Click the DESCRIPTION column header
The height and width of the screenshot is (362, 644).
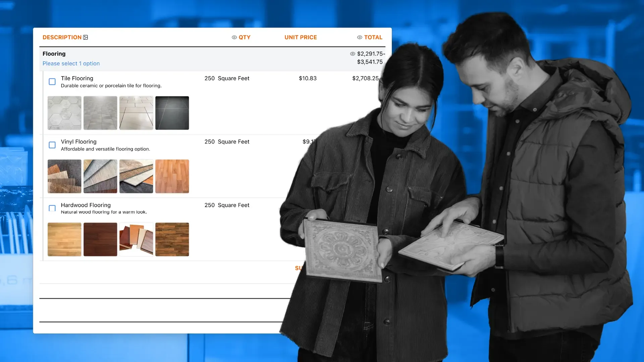tap(62, 37)
